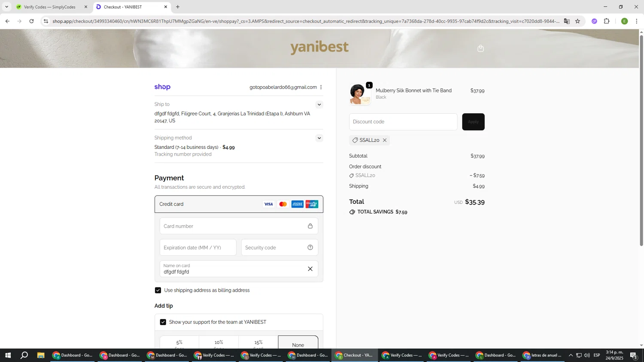Screen dimensions: 644x362
Task: Close the Checkout - YANIBEST browser tab
Action: [166, 7]
